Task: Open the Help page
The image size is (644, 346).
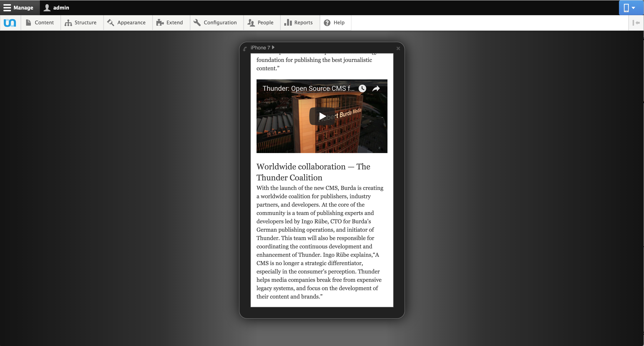Action: [x=335, y=23]
